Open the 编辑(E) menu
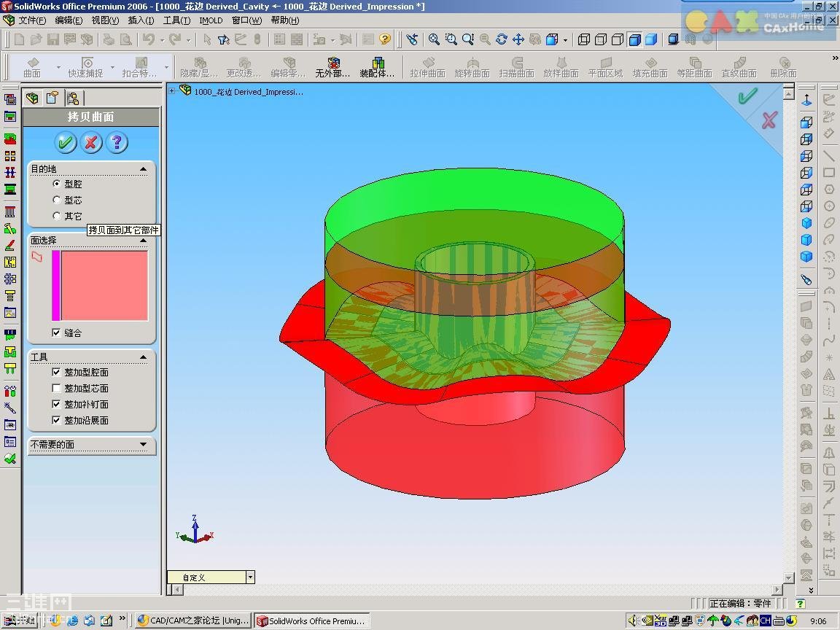 [x=69, y=20]
